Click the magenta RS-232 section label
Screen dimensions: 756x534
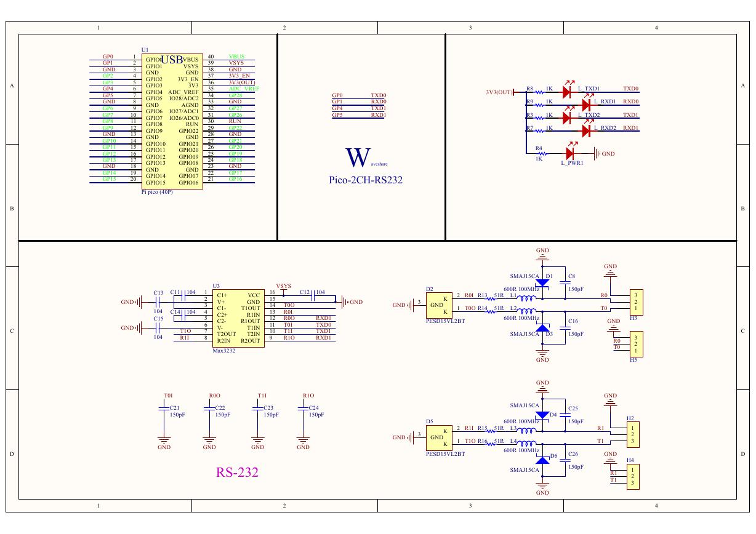[237, 472]
